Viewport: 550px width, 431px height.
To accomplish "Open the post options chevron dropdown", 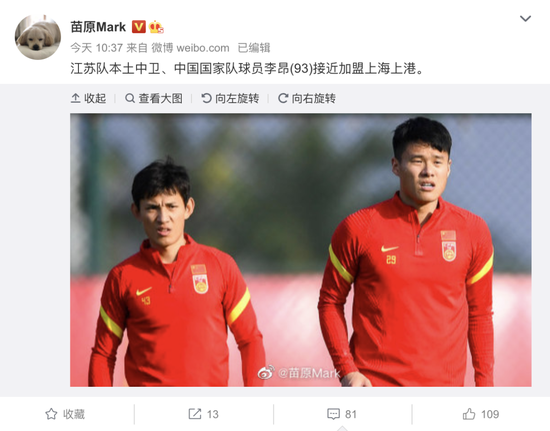I will pos(525,18).
